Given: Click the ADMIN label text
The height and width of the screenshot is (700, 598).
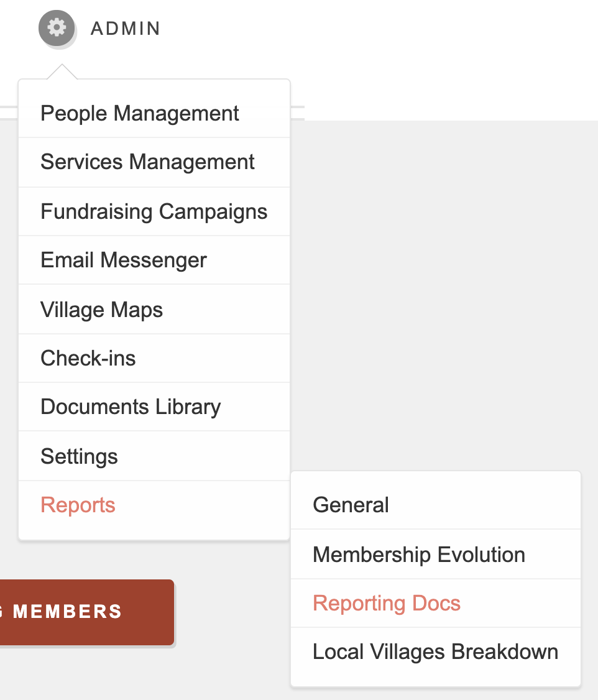Looking at the screenshot, I should 126,28.
